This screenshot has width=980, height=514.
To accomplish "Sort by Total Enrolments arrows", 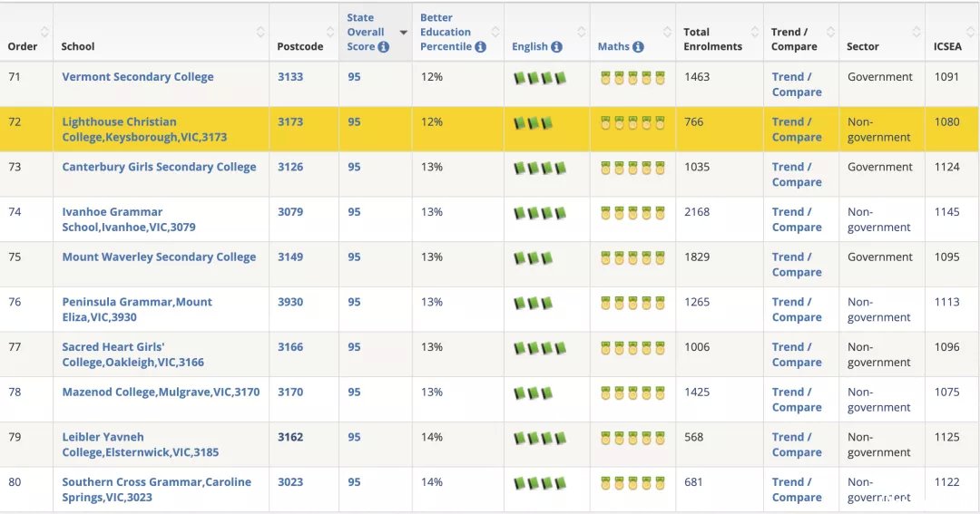I will (755, 32).
